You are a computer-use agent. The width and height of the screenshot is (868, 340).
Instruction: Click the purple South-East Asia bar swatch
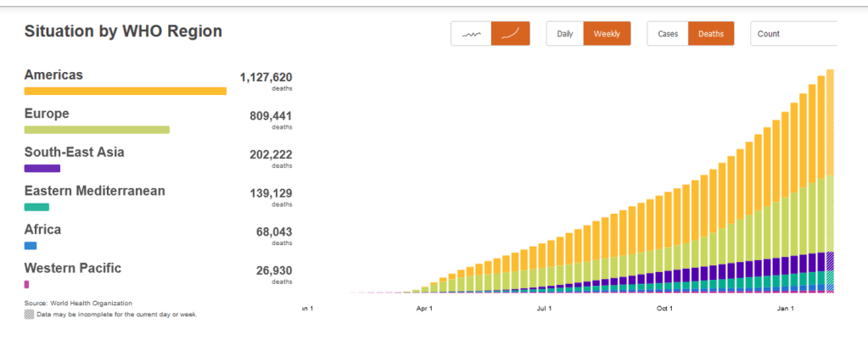(42, 169)
